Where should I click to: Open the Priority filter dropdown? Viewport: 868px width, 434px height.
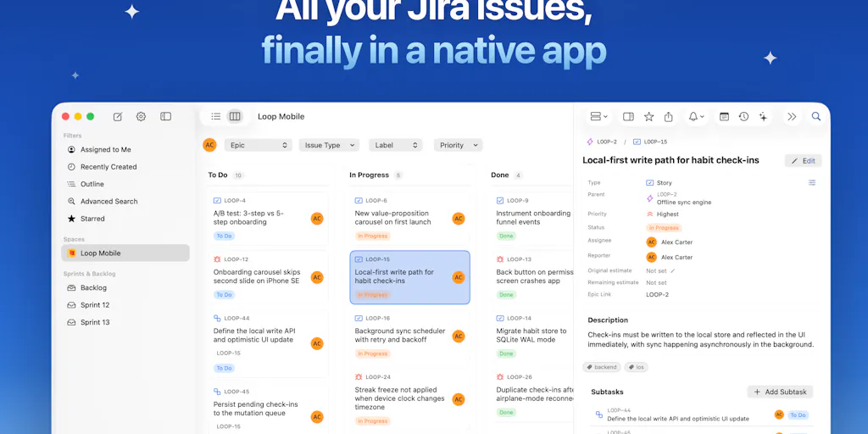coord(459,145)
